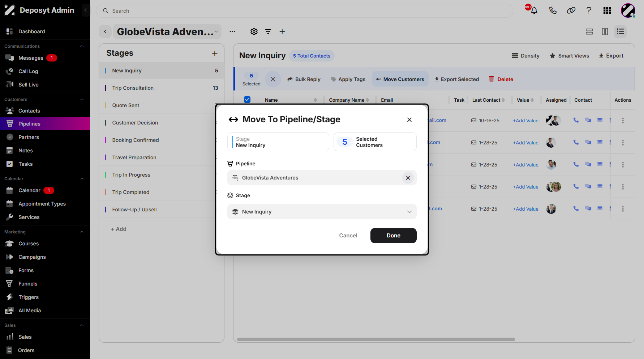The image size is (644, 359).
Task: Collapse the Communications sidebar section
Action: [x=82, y=46]
